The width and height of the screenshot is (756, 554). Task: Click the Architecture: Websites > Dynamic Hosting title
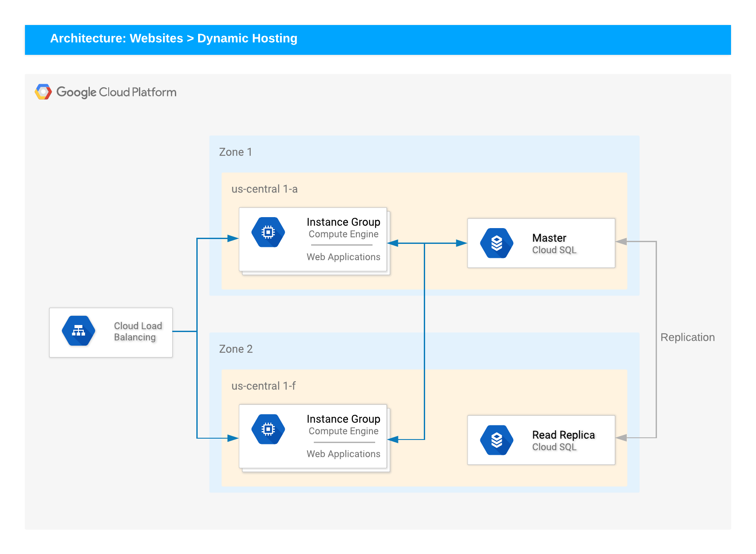pyautogui.click(x=174, y=39)
